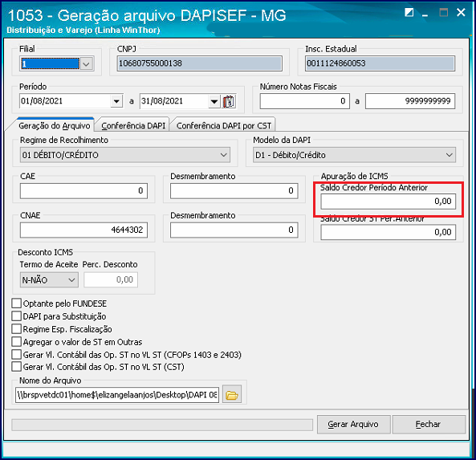Click the Perc. Desconto field
Screen dimensions: 476x460
point(111,279)
